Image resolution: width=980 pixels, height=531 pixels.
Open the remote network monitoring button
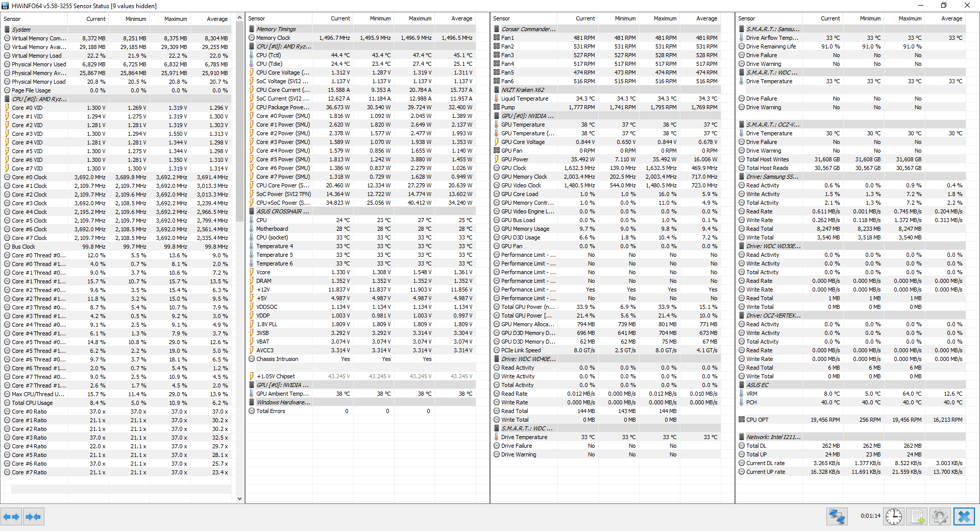click(x=837, y=517)
